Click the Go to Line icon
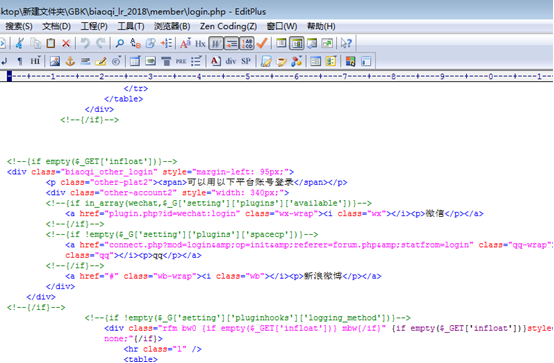Image resolution: width=554 pixels, height=363 pixels. [166, 43]
